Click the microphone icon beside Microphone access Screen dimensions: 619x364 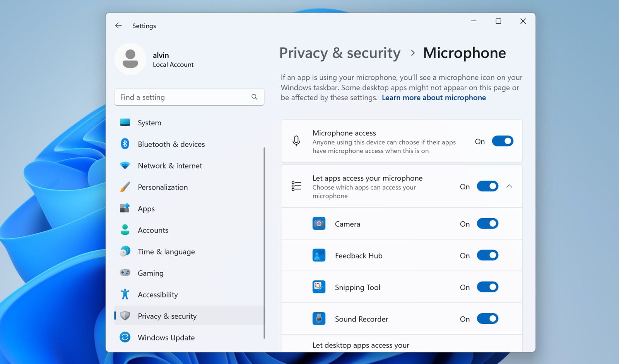click(x=296, y=141)
